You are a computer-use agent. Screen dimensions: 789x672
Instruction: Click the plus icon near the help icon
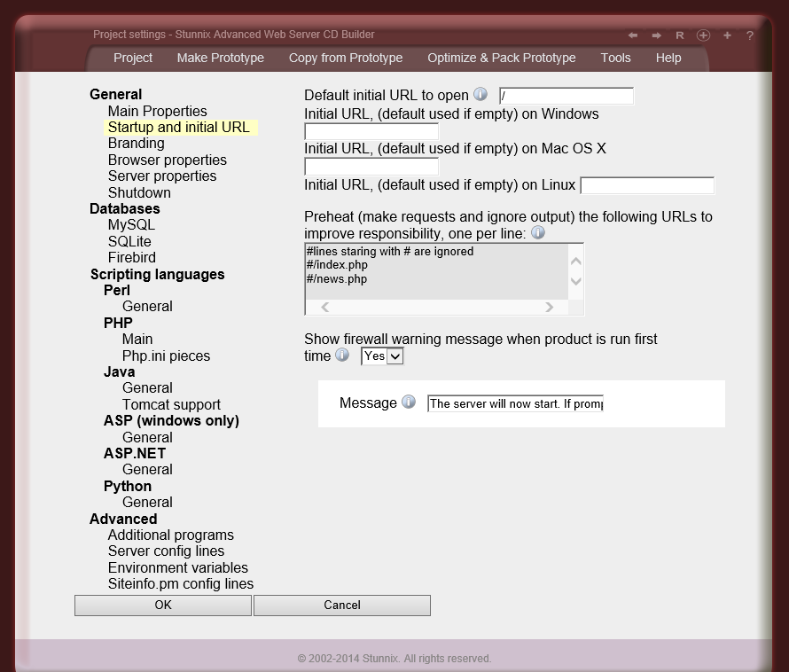point(726,35)
